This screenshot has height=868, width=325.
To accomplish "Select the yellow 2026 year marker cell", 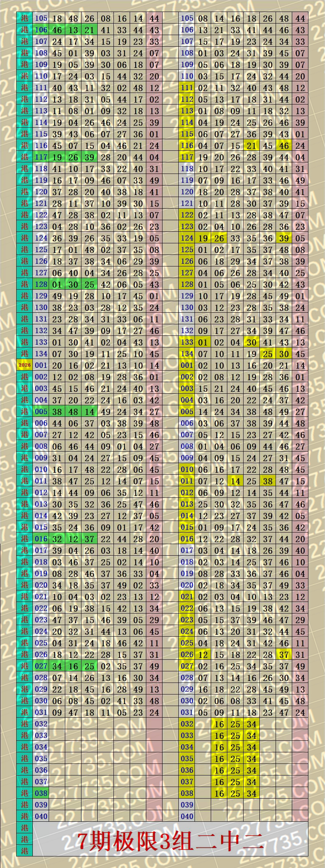I will pos(25,365).
